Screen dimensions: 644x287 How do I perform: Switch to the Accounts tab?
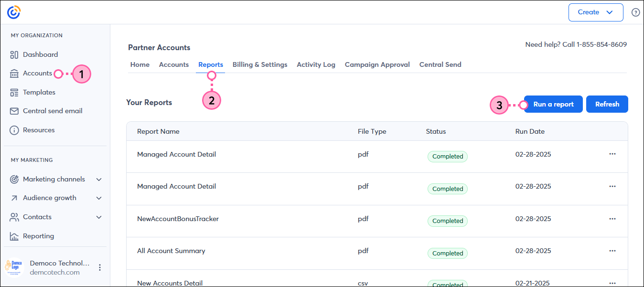coord(174,64)
